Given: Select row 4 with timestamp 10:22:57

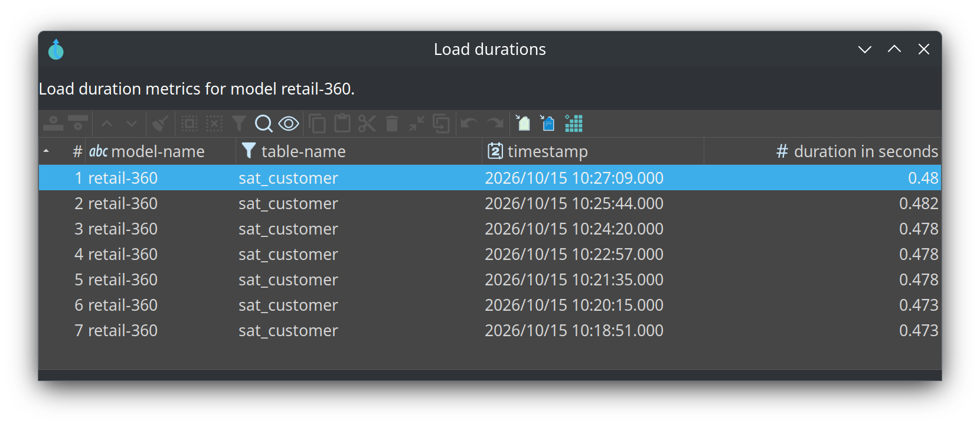Looking at the screenshot, I should (x=490, y=254).
